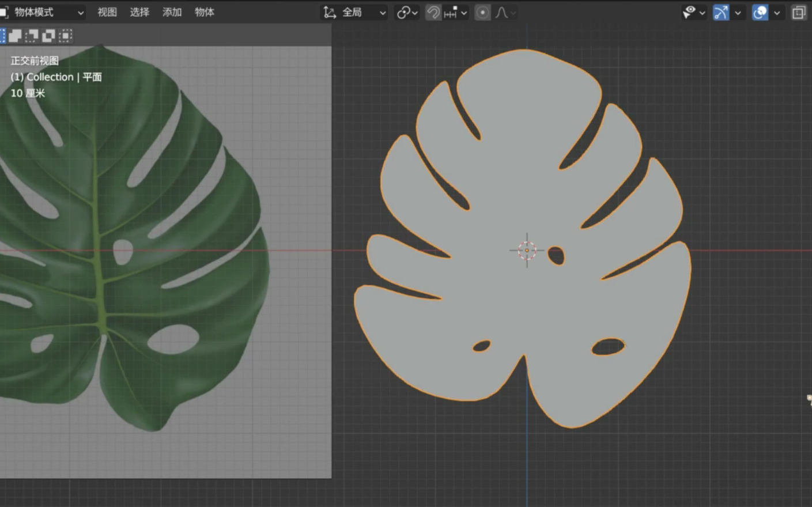812x507 pixels.
Task: Pick the Invert selection mode icon
Action: point(49,36)
